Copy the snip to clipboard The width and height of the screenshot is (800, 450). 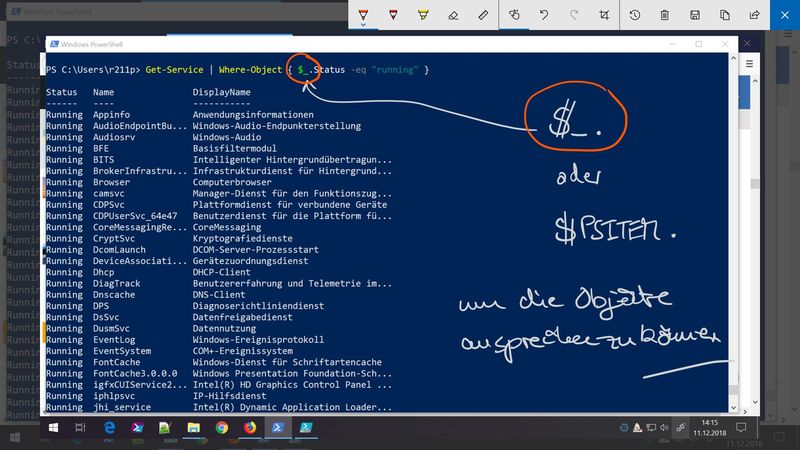pyautogui.click(x=724, y=15)
